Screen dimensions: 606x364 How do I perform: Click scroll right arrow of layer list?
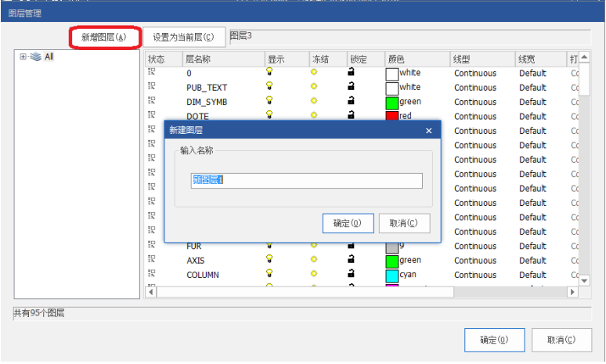click(x=573, y=292)
